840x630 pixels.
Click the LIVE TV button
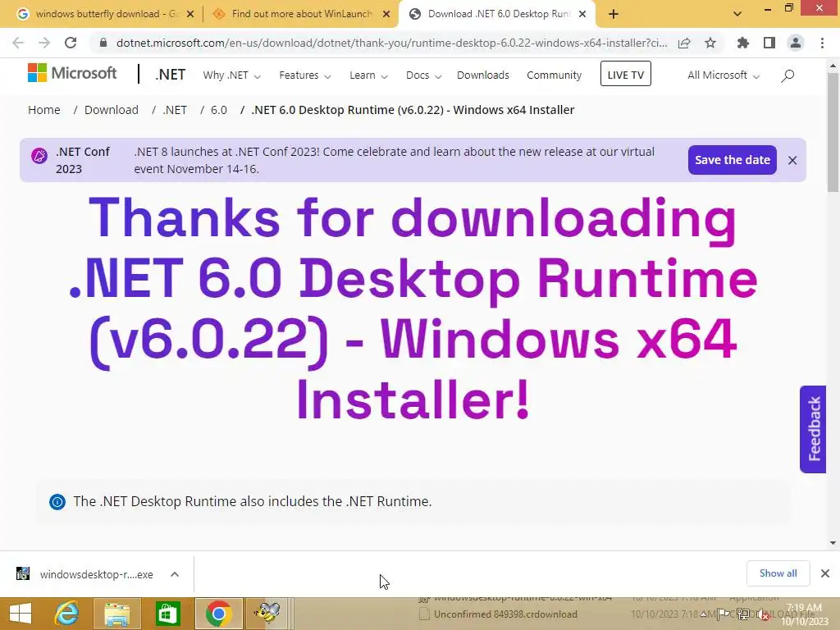[625, 74]
